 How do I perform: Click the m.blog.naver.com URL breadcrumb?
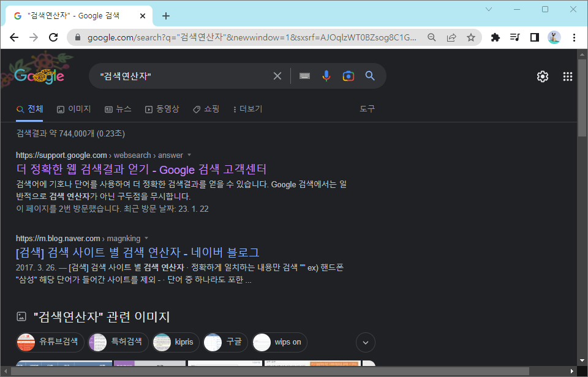[78, 238]
